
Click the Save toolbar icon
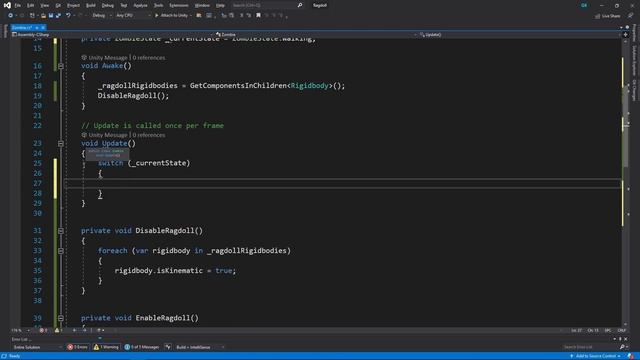(51, 16)
